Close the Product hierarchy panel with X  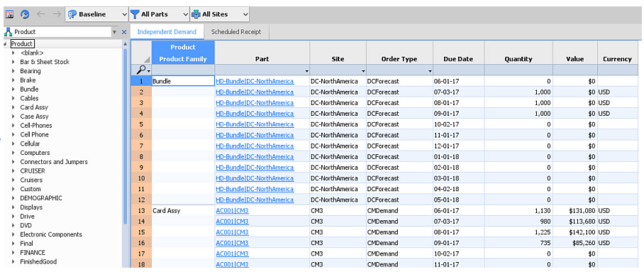pyautogui.click(x=124, y=32)
